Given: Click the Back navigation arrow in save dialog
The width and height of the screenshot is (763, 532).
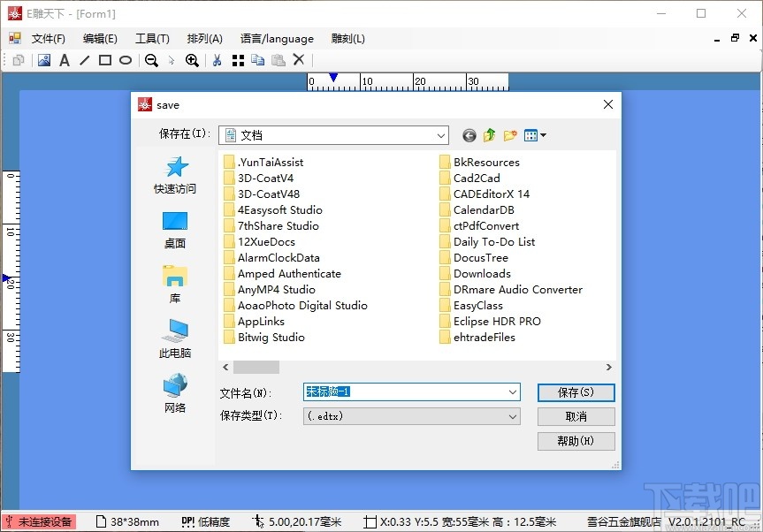Looking at the screenshot, I should point(469,134).
